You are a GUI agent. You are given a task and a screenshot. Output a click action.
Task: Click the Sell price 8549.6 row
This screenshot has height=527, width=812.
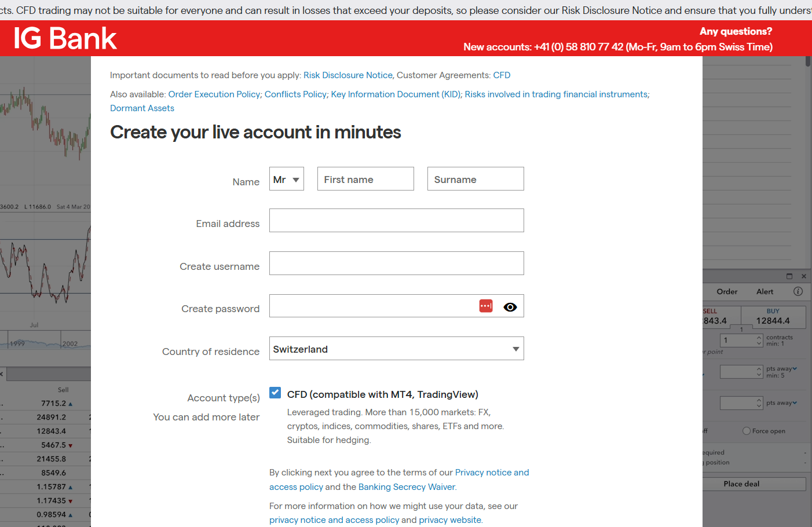coord(53,473)
